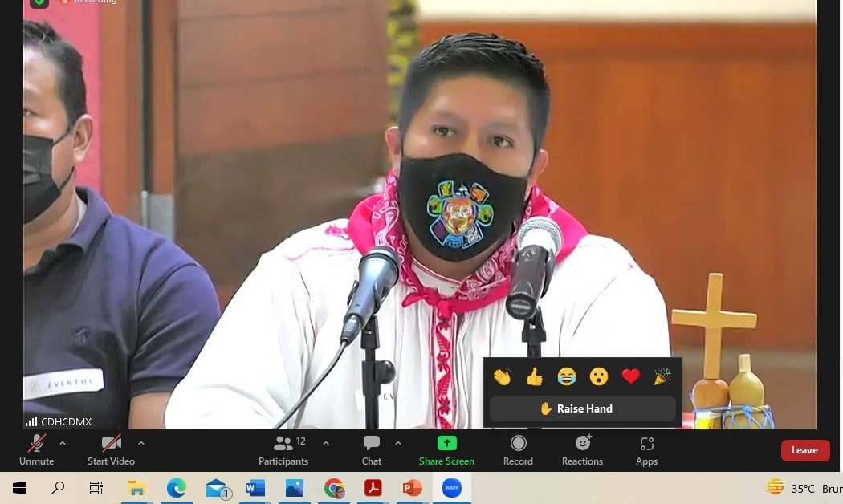Click the encryption shield icon
This screenshot has width=843, height=504.
pos(39,2)
